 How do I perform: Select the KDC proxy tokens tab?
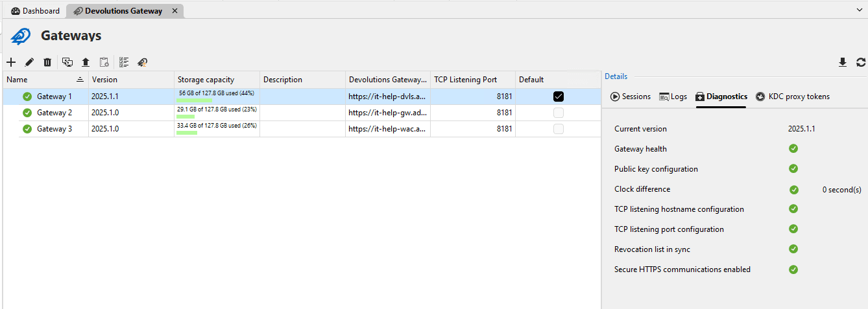coord(793,97)
